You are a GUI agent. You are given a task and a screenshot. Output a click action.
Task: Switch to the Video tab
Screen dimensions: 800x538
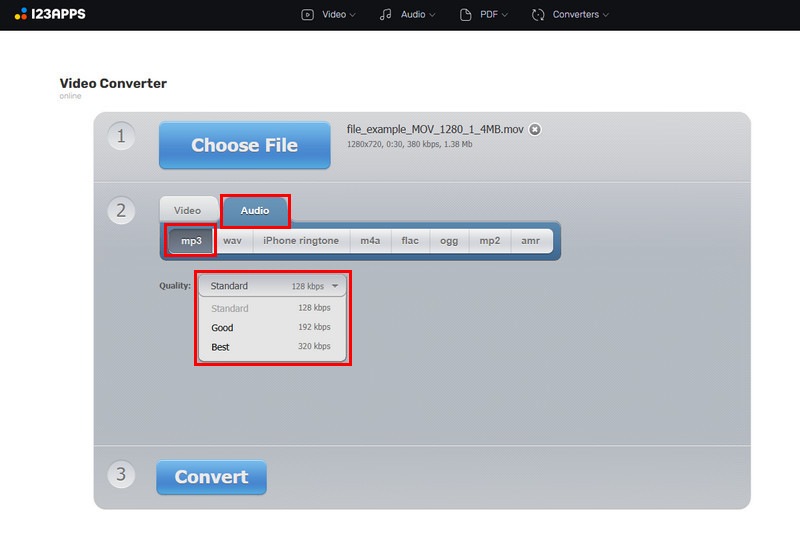coord(188,211)
